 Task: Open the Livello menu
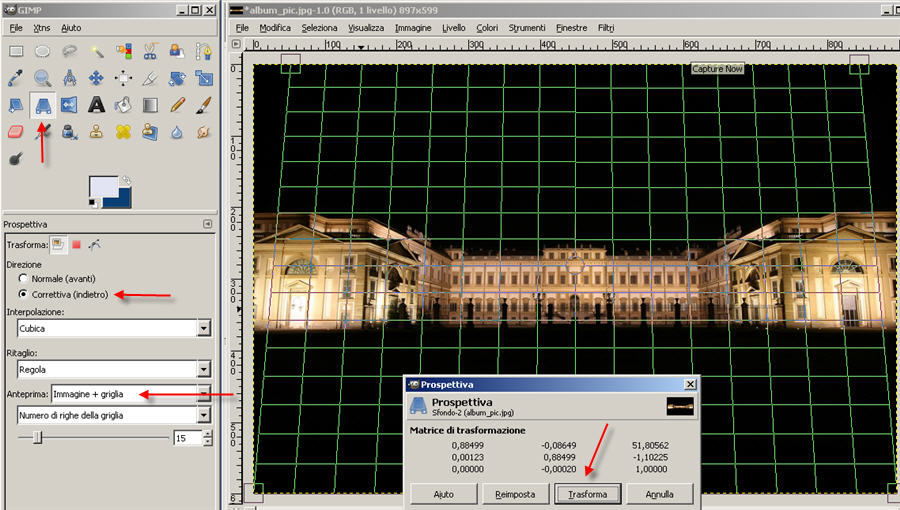click(453, 28)
